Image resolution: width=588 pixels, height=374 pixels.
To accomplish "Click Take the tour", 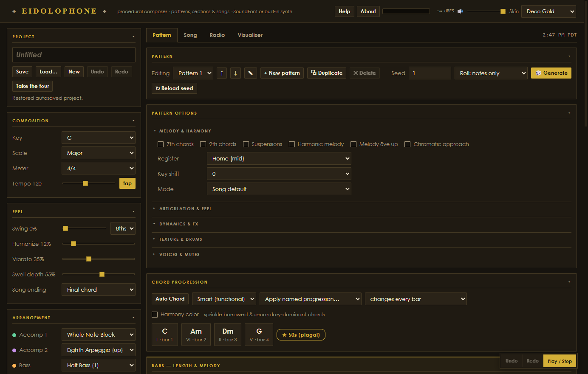I will pos(33,86).
